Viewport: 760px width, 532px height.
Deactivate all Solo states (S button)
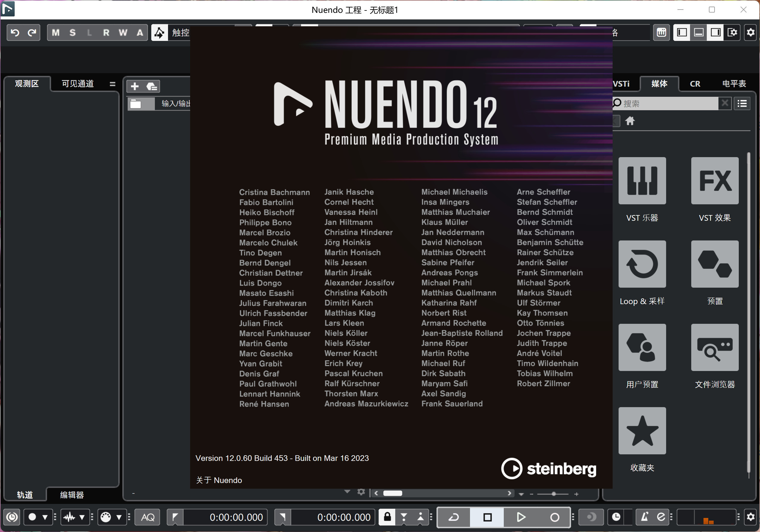pyautogui.click(x=72, y=32)
